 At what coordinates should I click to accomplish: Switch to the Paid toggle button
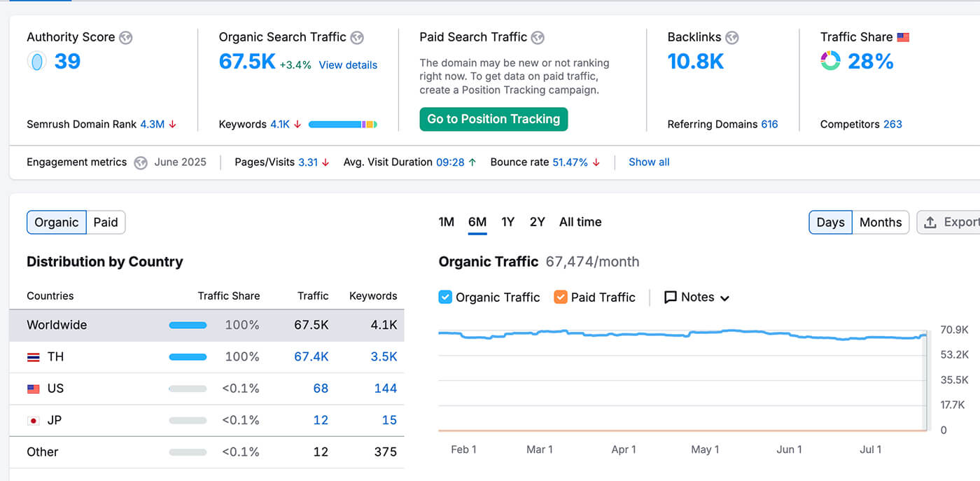coord(106,223)
